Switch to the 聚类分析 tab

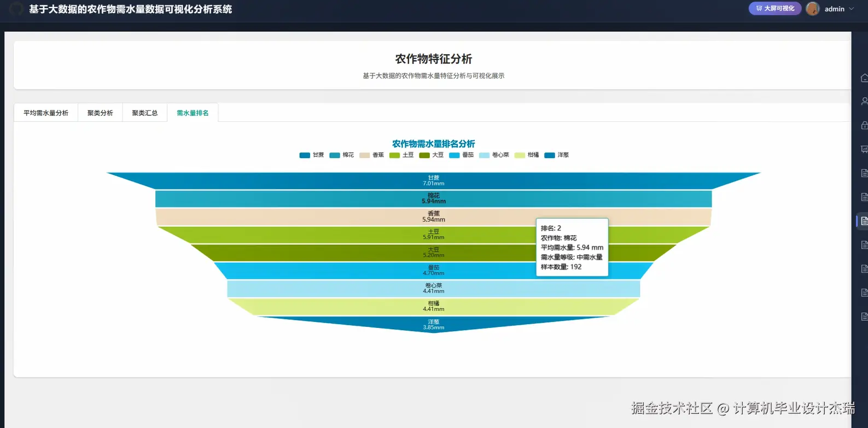tap(100, 113)
